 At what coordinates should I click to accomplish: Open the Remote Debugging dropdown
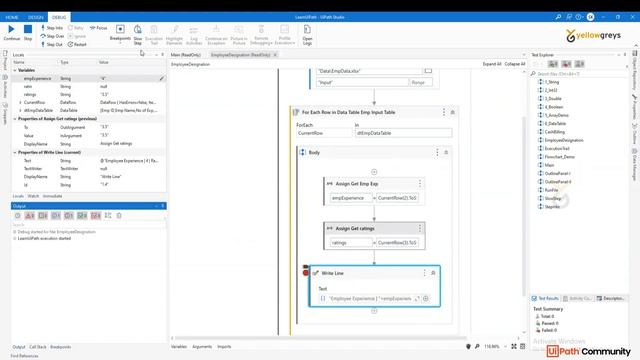[261, 35]
